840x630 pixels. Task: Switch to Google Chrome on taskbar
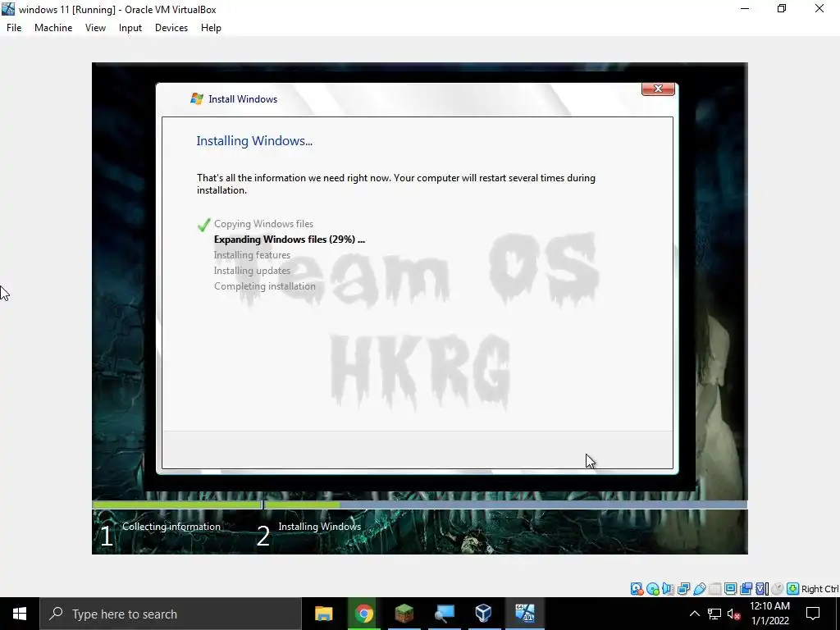click(363, 614)
